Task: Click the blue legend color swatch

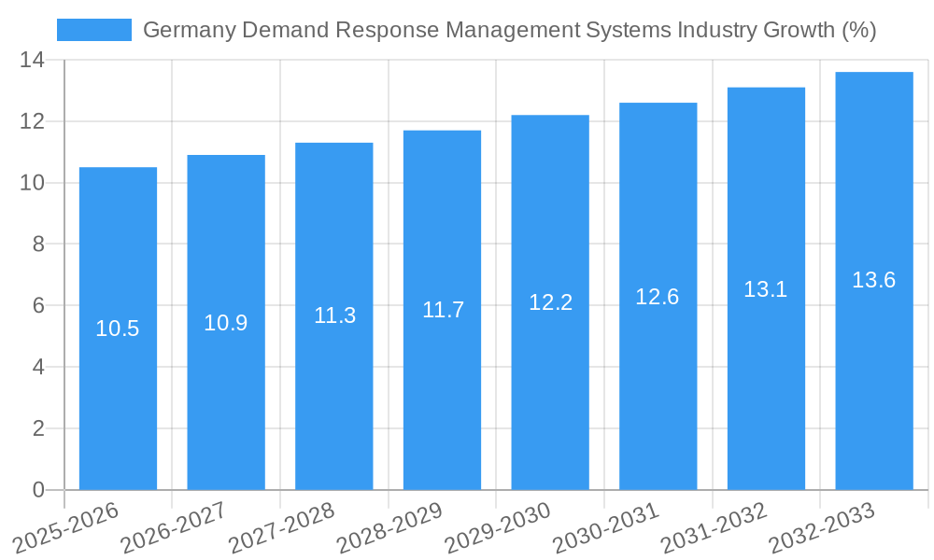Action: [x=94, y=30]
